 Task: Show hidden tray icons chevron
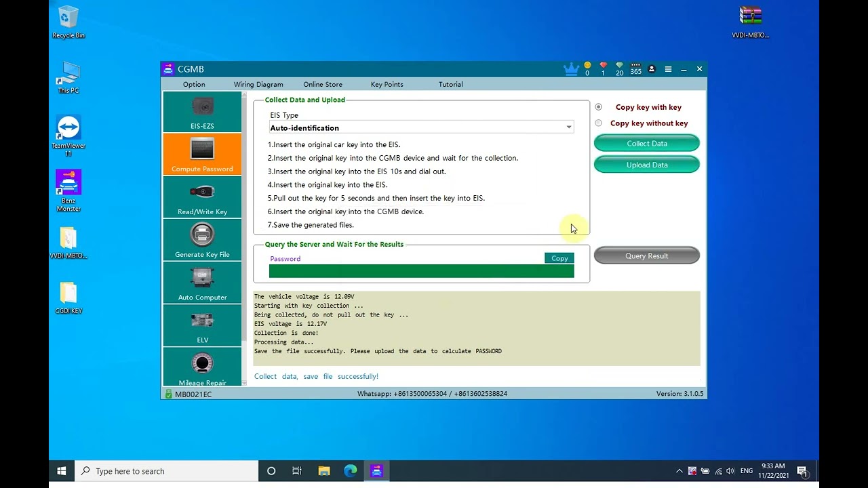point(679,471)
